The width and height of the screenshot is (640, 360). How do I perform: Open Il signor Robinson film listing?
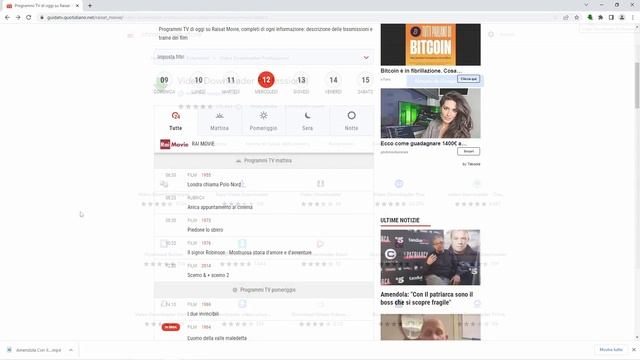click(x=249, y=253)
